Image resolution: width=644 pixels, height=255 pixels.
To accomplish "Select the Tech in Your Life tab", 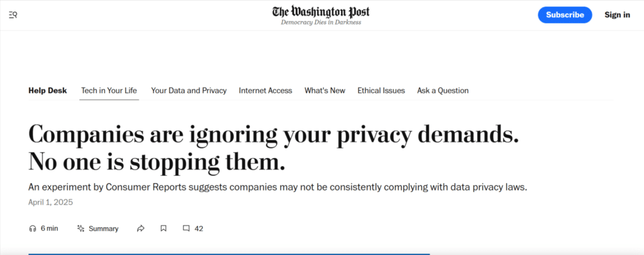I will pos(109,91).
